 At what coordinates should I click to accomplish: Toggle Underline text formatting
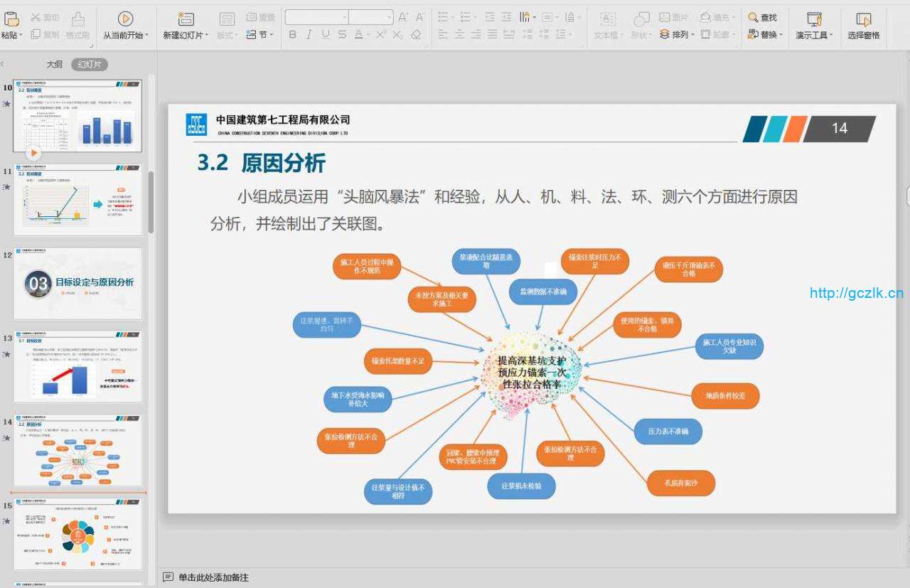(x=325, y=34)
